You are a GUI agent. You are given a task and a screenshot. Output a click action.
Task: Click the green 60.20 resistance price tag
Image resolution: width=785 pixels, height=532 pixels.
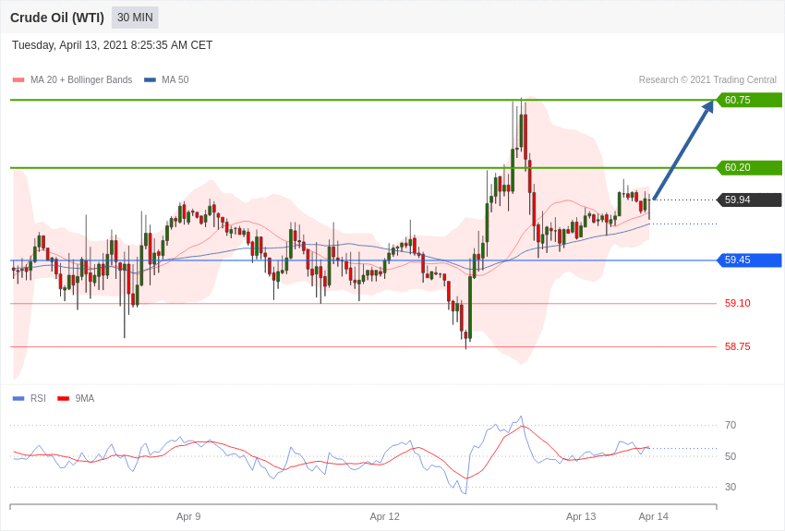click(x=750, y=168)
